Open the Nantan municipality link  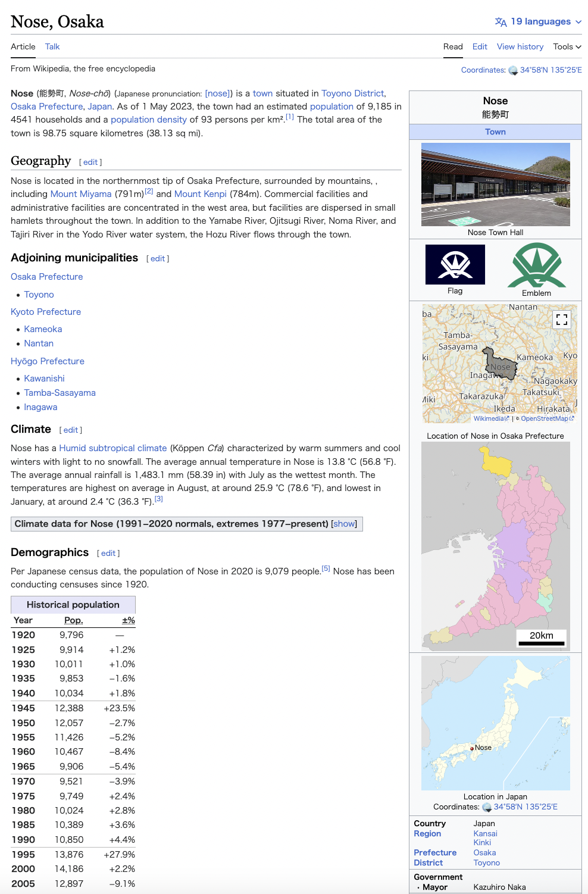click(x=39, y=343)
